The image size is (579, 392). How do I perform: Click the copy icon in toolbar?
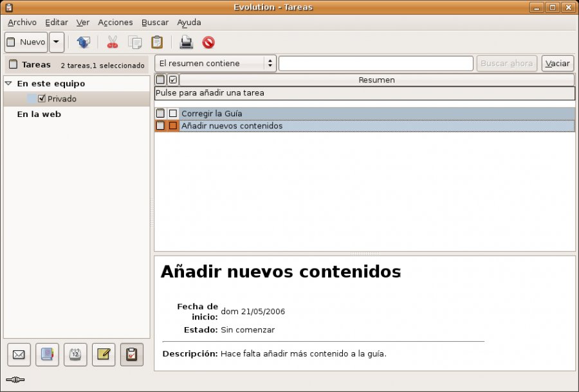point(135,42)
